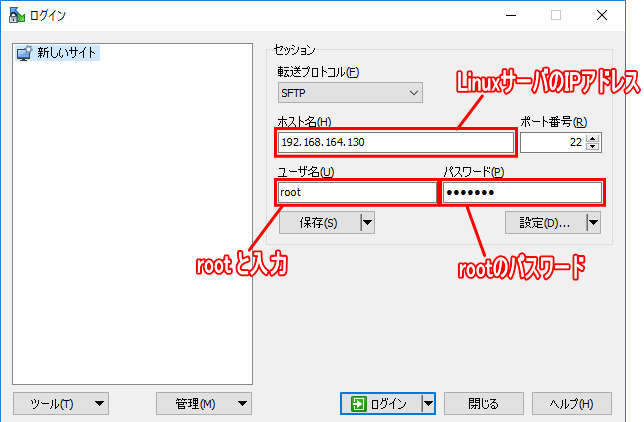Image resolution: width=644 pixels, height=422 pixels.
Task: Click the green arrow icon on ログイン button
Action: 358,404
